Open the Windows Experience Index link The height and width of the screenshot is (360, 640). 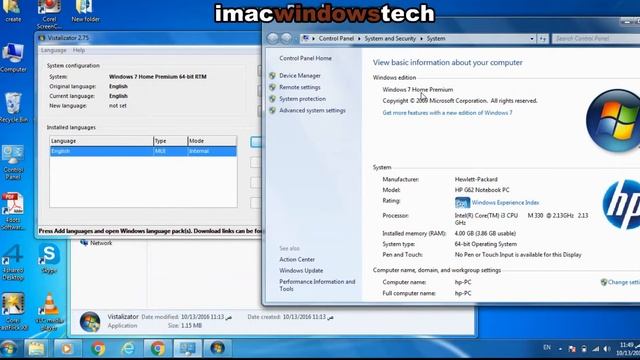pyautogui.click(x=505, y=202)
